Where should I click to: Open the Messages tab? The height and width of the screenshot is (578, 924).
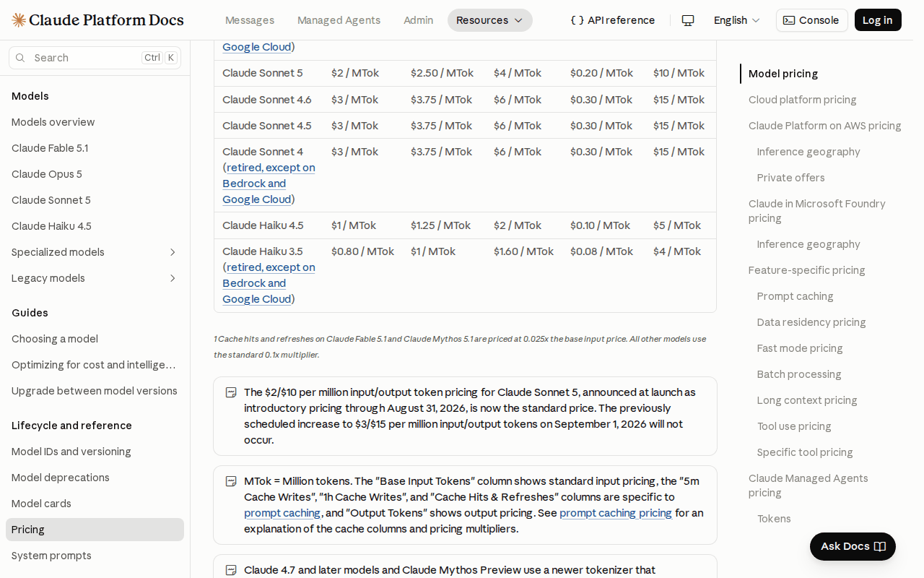pos(250,20)
